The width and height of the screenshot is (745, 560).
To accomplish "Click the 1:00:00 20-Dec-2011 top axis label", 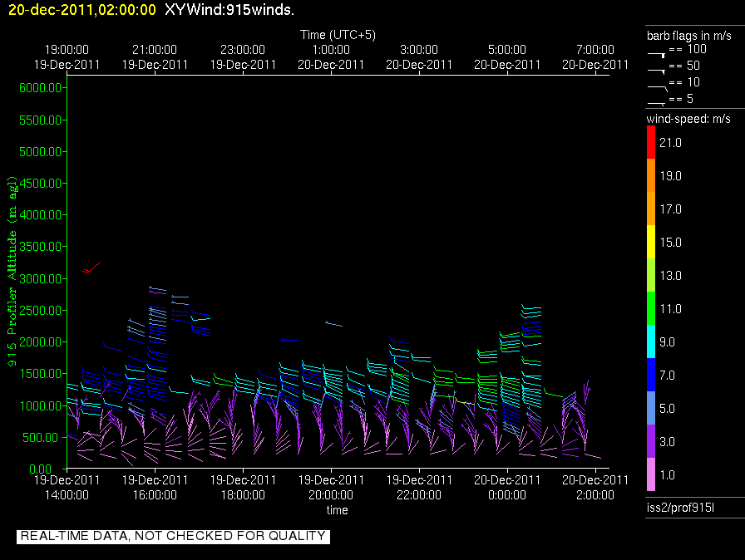I will [331, 57].
